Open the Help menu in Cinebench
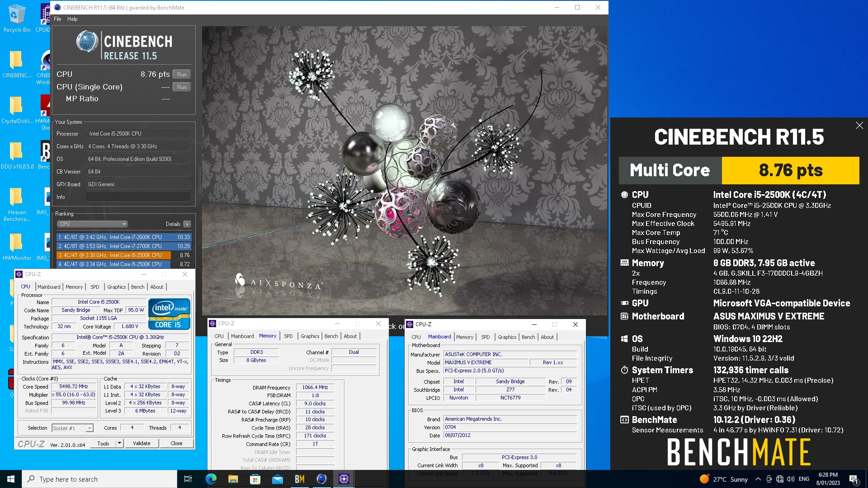The height and width of the screenshot is (488, 868). point(72,19)
